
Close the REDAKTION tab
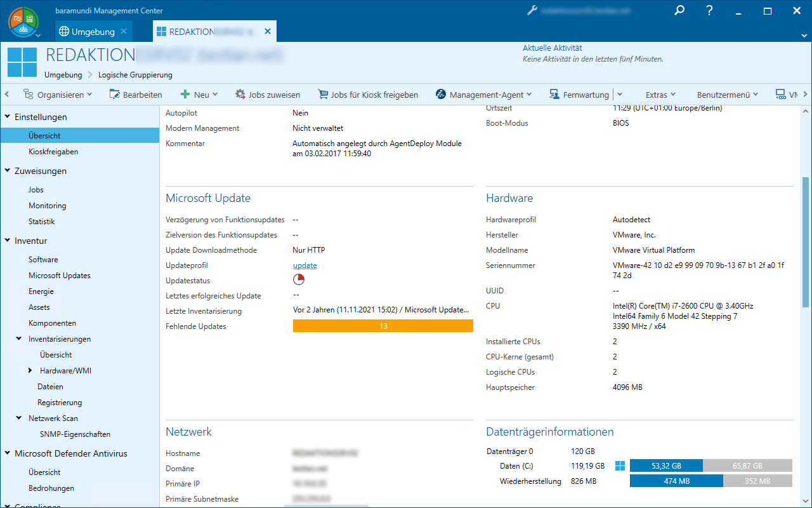pos(268,32)
